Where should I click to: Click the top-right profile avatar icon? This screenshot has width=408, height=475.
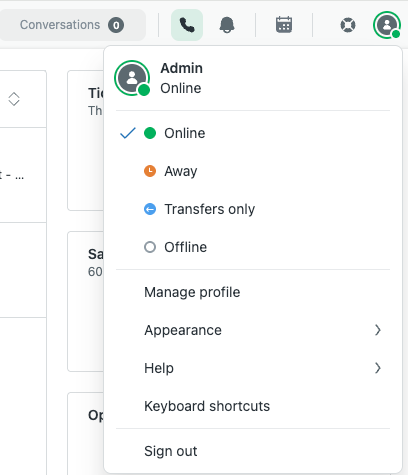(x=387, y=25)
